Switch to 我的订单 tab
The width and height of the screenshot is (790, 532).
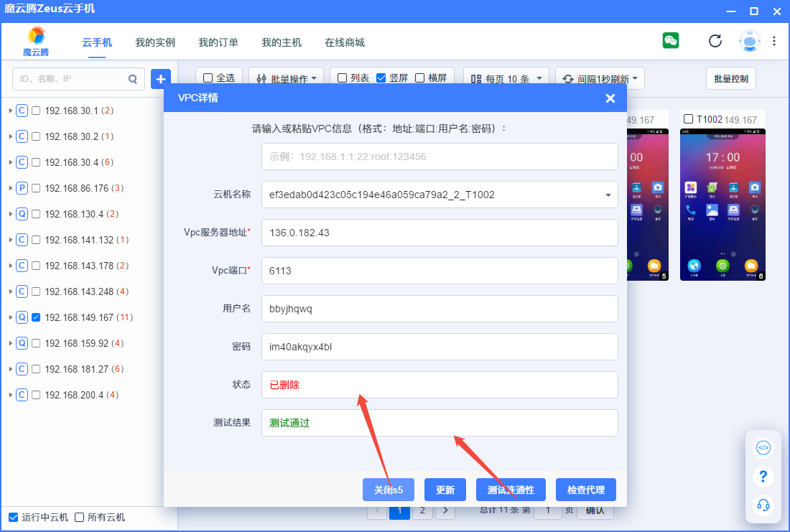[x=218, y=42]
